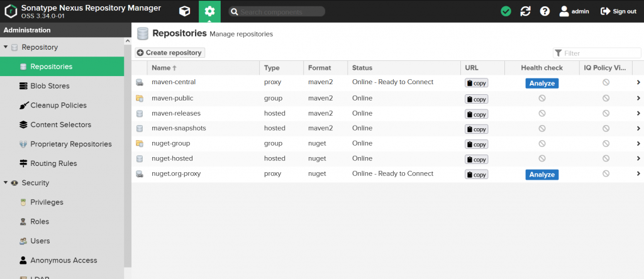Click the maven-snapshots hosted database icon
644x279 pixels.
[140, 129]
